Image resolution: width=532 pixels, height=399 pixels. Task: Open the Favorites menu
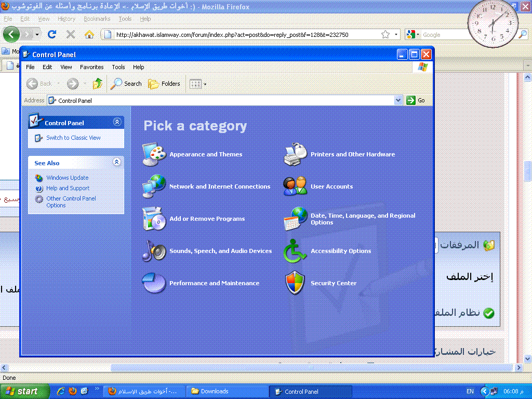(91, 67)
